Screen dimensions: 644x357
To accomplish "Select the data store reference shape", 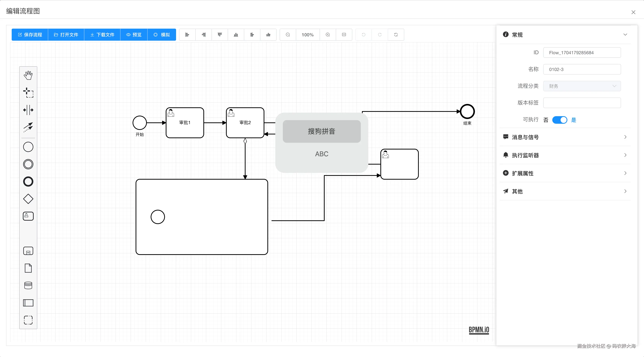I will click(28, 285).
